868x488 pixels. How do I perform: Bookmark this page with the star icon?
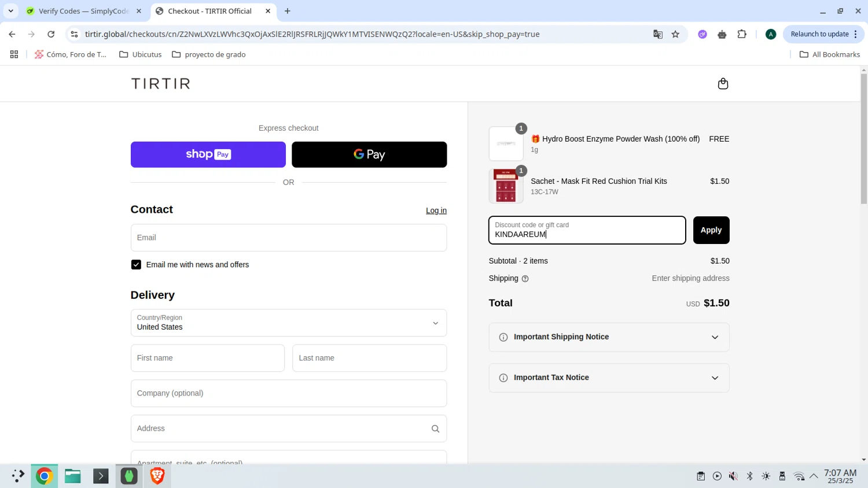[x=675, y=34]
